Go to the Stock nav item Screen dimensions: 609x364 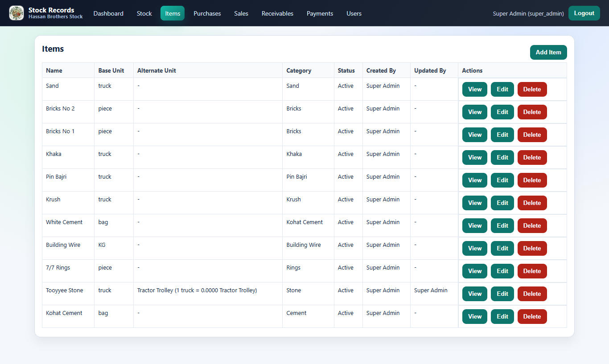pos(144,13)
